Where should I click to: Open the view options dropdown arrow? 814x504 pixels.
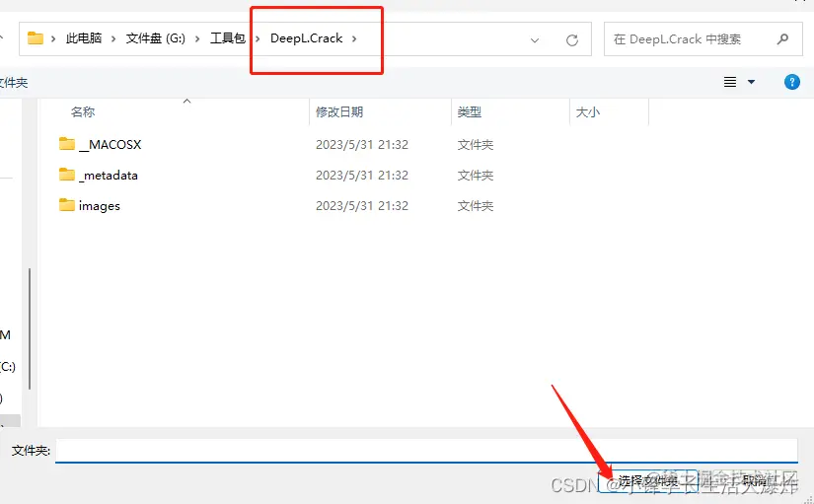751,82
